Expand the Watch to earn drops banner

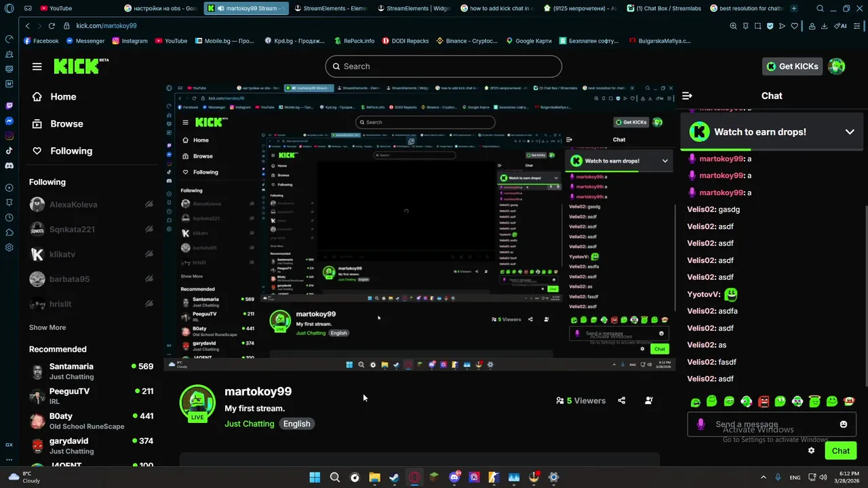click(x=850, y=132)
